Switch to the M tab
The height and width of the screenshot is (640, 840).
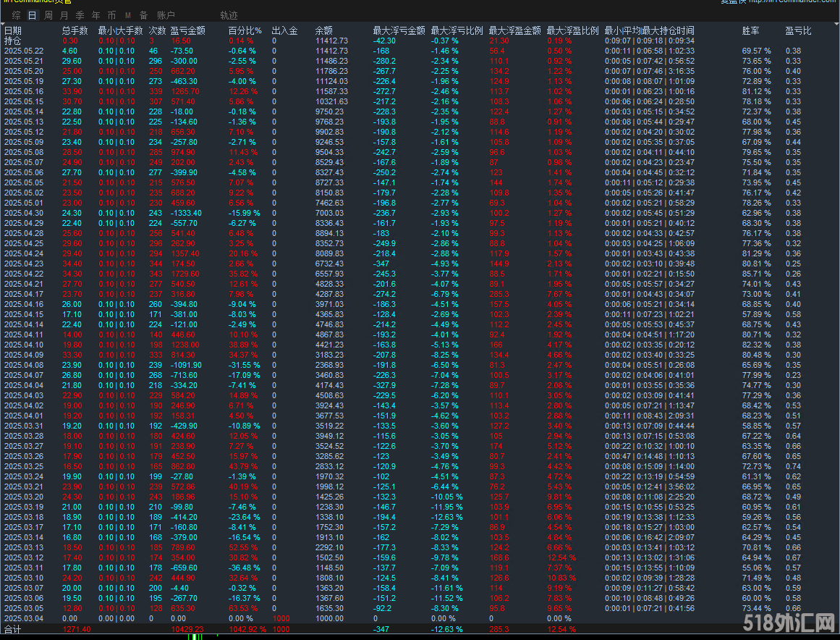pyautogui.click(x=128, y=15)
